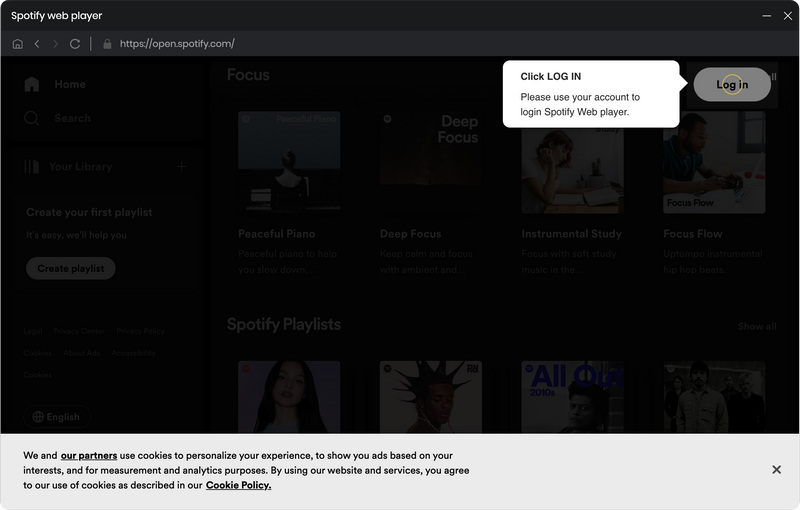The width and height of the screenshot is (800, 510).
Task: Open the playlist cover with band group
Action: point(714,397)
